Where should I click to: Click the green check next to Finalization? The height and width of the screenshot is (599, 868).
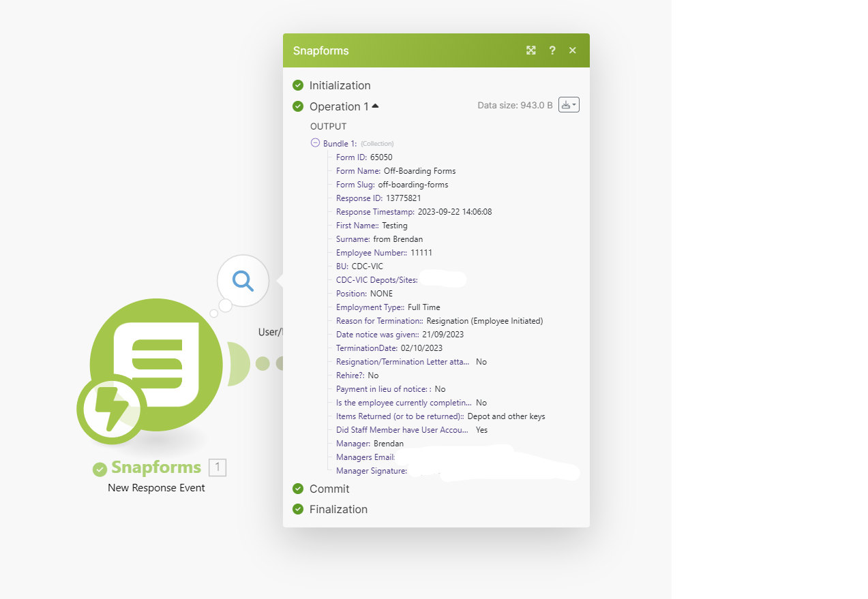click(298, 509)
